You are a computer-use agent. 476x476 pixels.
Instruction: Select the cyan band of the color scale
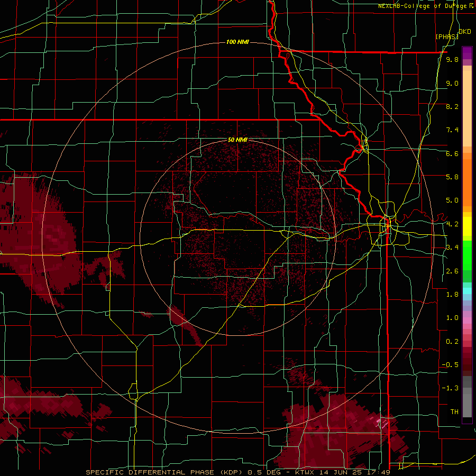pyautogui.click(x=467, y=290)
